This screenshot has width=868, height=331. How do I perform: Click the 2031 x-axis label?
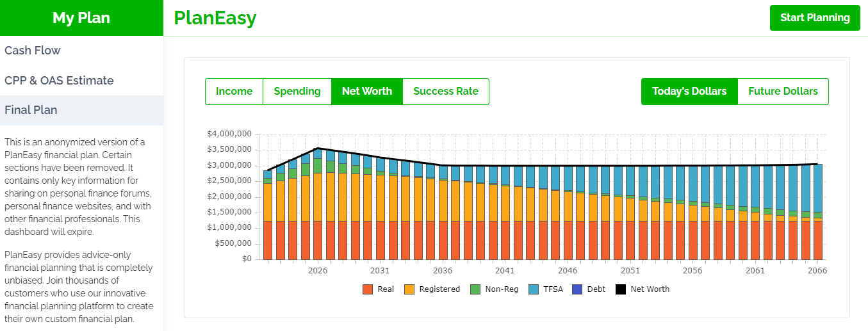pyautogui.click(x=380, y=271)
